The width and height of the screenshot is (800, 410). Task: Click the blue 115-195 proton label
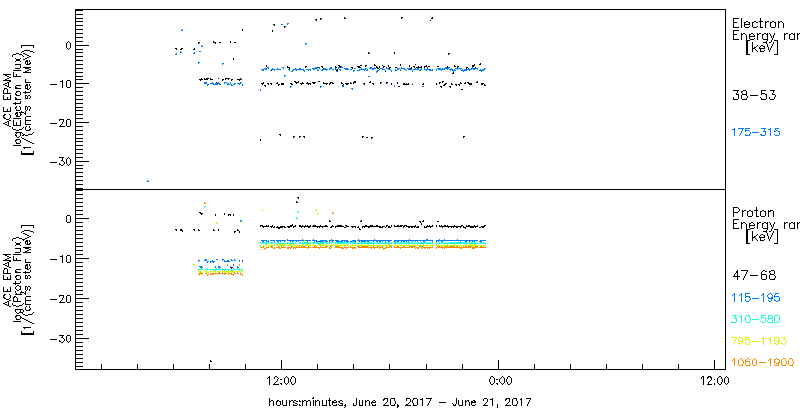(x=756, y=298)
